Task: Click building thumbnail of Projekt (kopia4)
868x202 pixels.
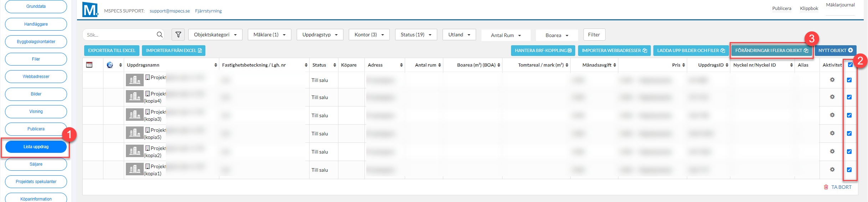Action: (134, 96)
